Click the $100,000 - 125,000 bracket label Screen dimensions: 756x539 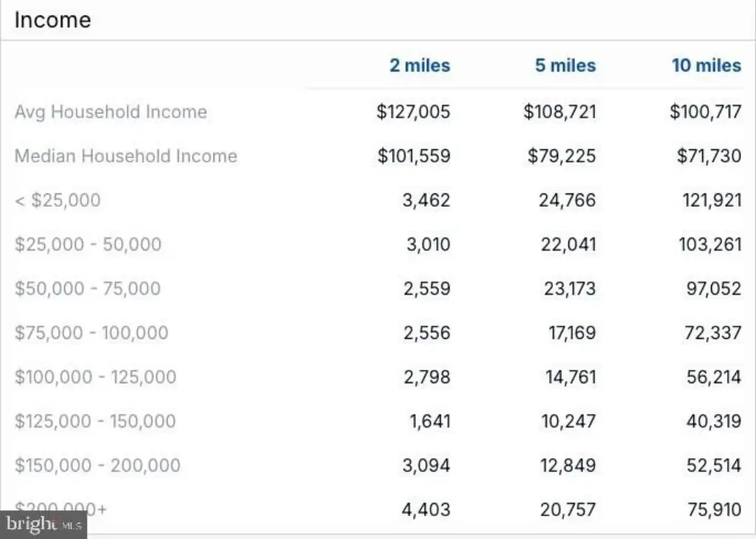[x=95, y=377]
